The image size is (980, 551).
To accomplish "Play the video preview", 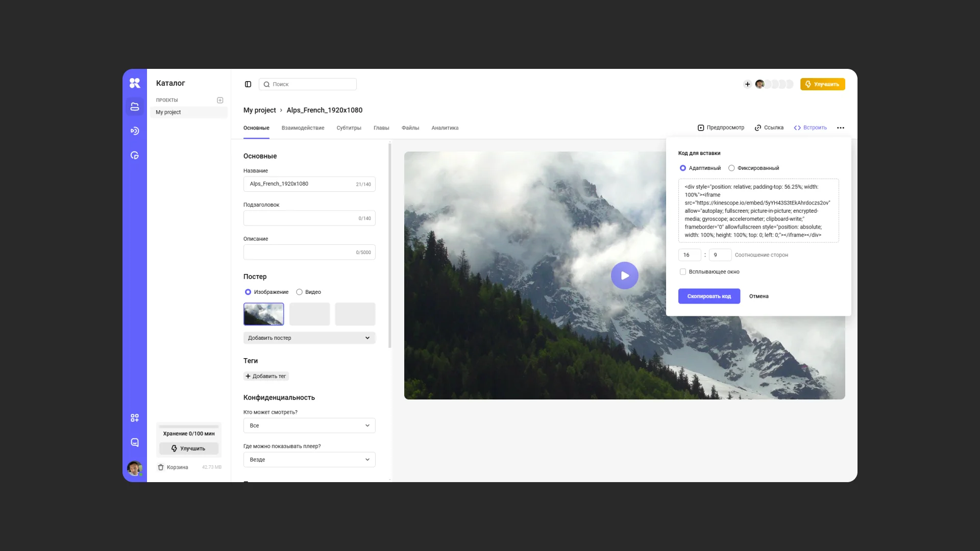I will coord(624,275).
